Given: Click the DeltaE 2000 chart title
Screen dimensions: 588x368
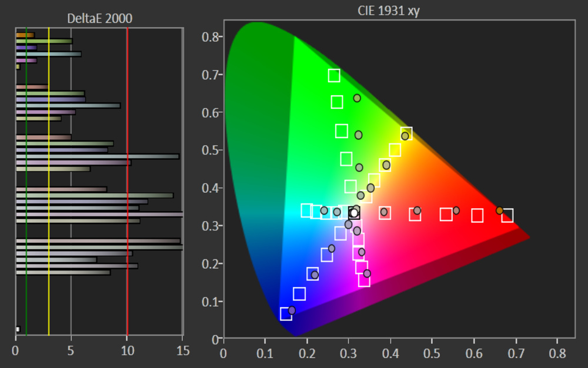Looking at the screenshot, I should [99, 18].
